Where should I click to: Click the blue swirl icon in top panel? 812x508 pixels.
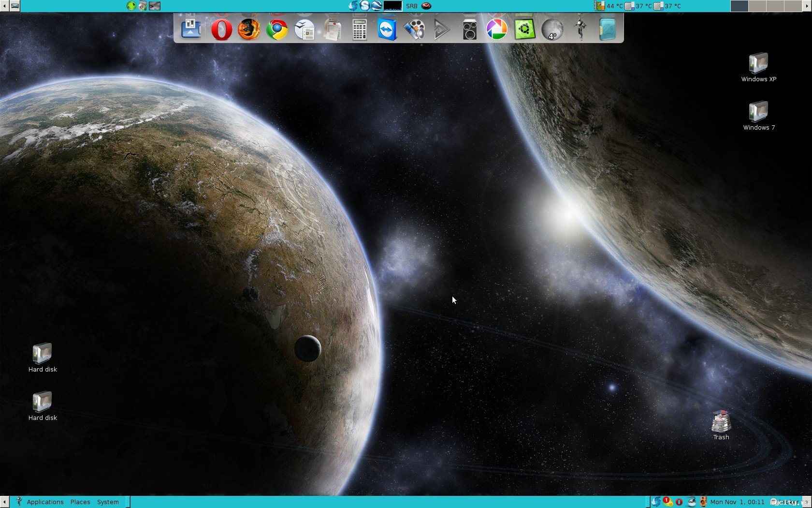[353, 6]
